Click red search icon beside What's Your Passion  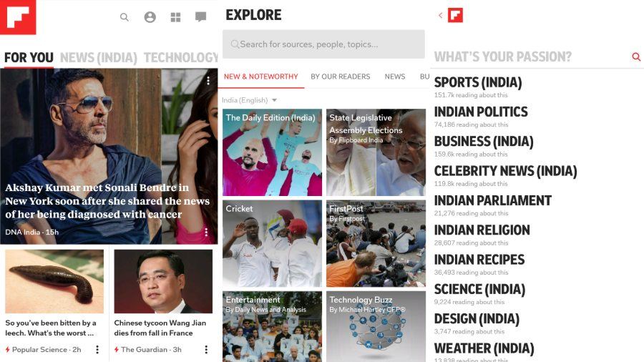[x=636, y=57]
